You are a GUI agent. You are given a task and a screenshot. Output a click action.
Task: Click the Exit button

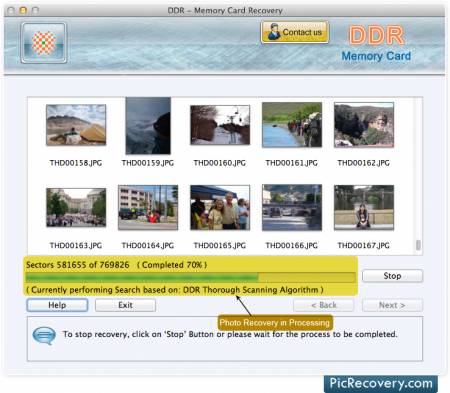click(x=125, y=305)
